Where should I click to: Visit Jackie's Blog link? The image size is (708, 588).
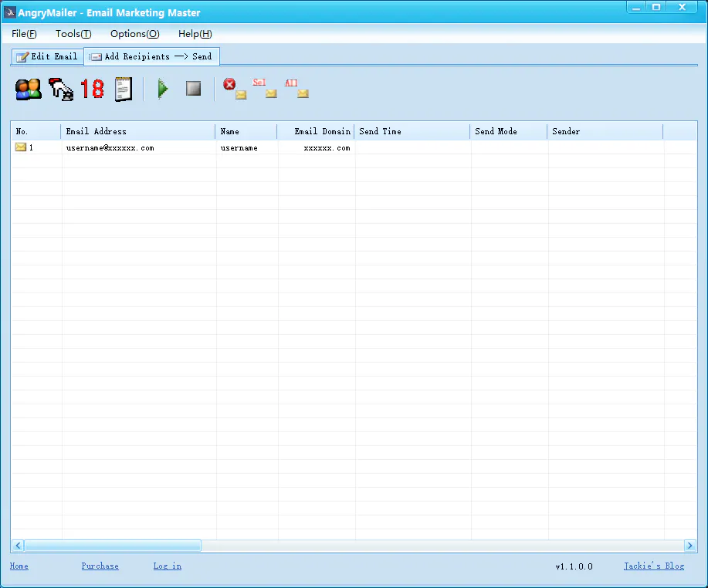point(654,566)
